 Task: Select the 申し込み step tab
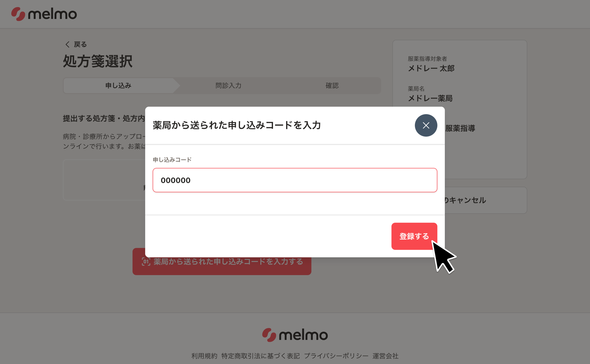[118, 85]
